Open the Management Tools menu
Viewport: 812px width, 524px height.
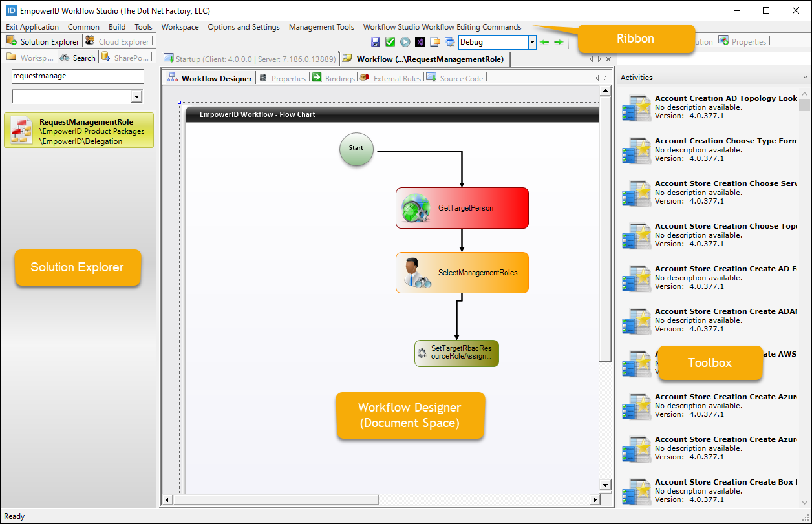point(321,27)
